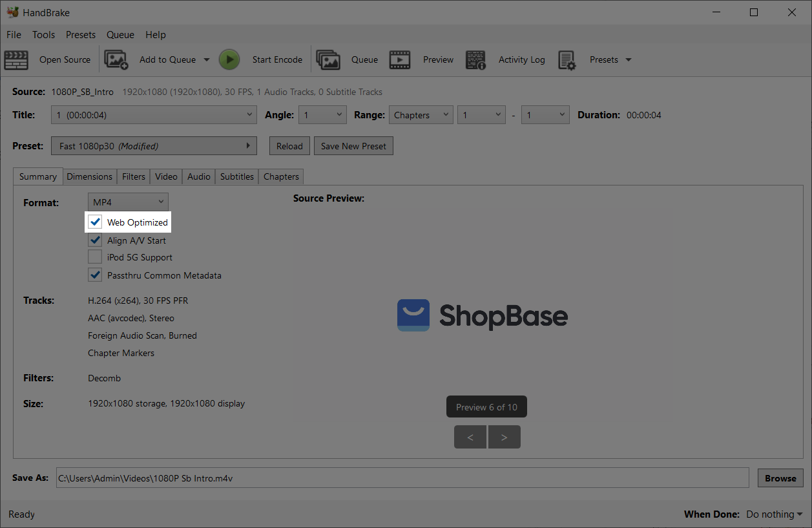
Task: Open the starting chapter dropdown
Action: (481, 115)
